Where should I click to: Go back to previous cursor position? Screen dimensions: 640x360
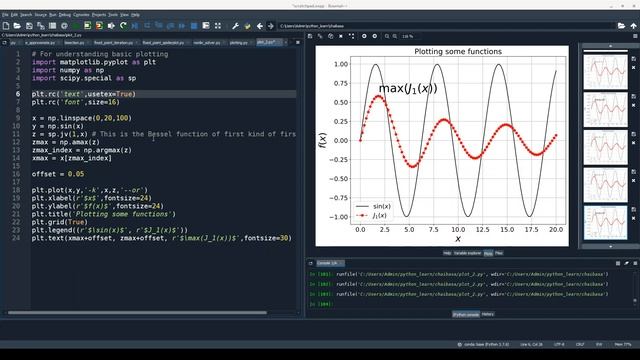point(260,26)
